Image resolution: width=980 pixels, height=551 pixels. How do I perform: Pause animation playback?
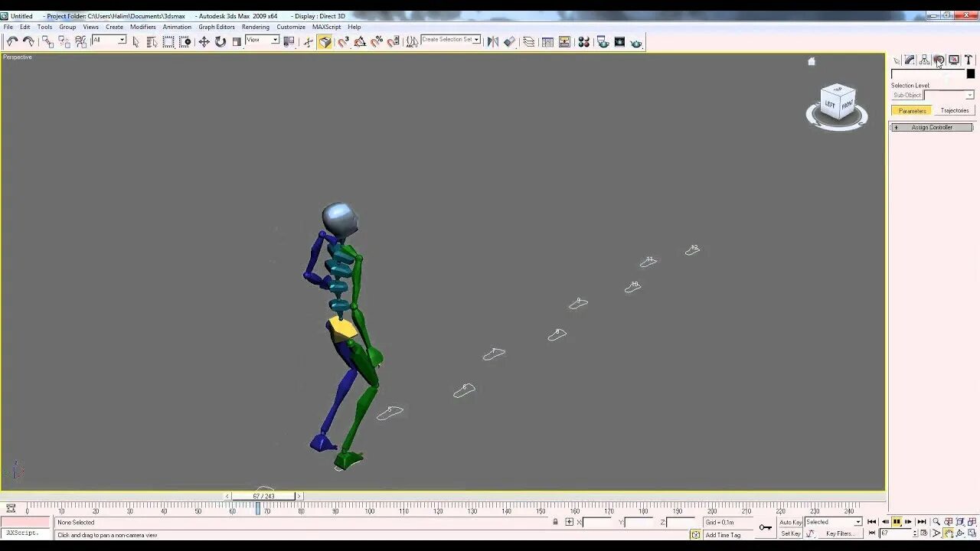897,522
